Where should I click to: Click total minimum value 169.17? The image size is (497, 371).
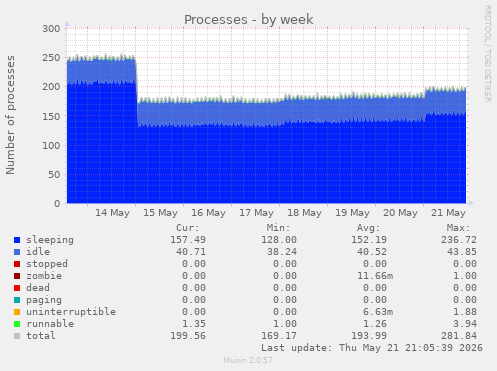pyautogui.click(x=279, y=336)
